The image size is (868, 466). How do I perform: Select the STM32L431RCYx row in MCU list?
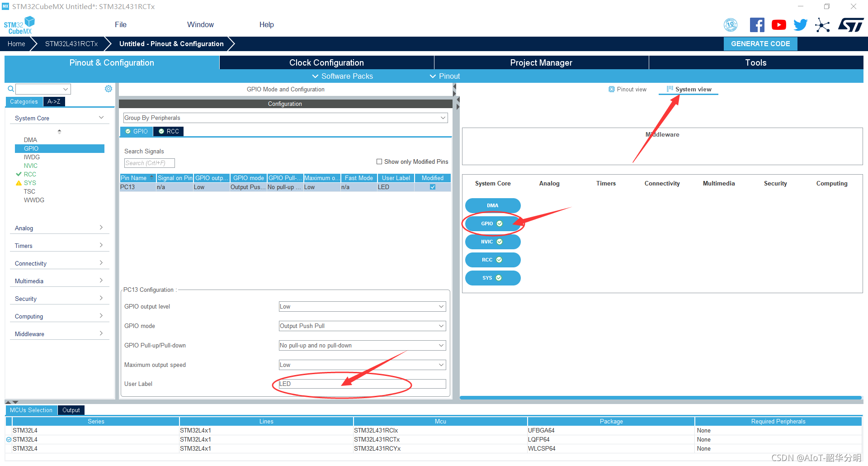[x=434, y=448]
